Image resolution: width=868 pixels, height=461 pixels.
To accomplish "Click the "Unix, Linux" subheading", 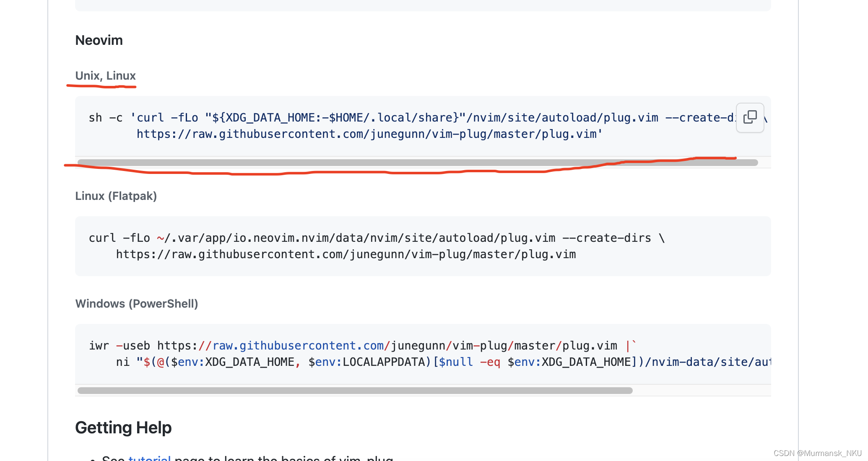I will click(x=105, y=76).
